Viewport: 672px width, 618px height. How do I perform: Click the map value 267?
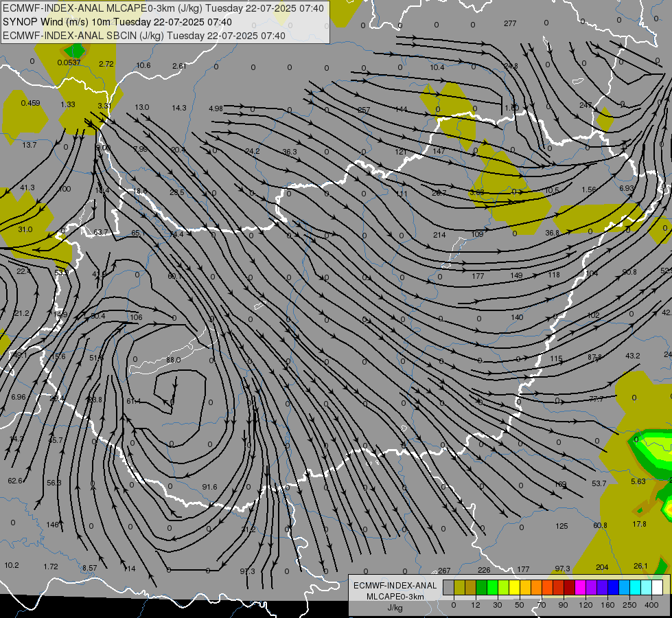point(444,571)
